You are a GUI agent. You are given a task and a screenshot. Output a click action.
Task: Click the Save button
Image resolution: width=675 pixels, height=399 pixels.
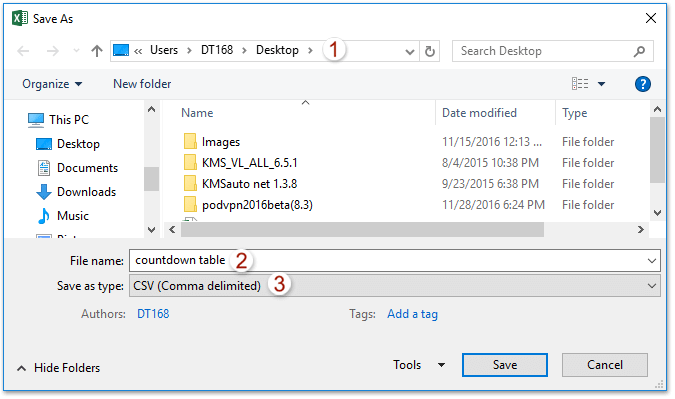click(x=505, y=365)
